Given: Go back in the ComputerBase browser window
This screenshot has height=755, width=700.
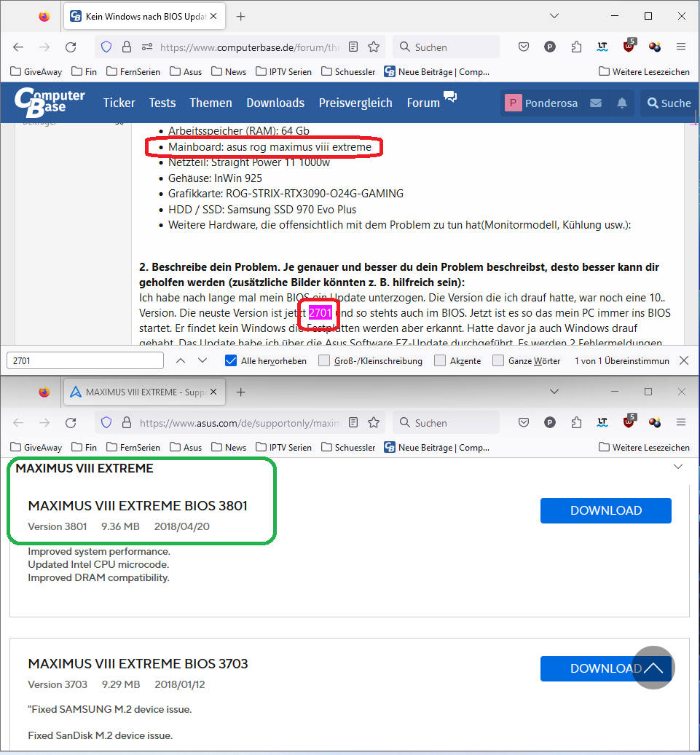Looking at the screenshot, I should pyautogui.click(x=18, y=47).
